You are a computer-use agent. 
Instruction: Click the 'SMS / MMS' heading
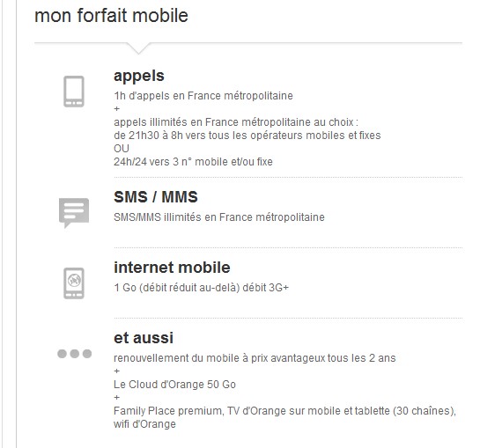pos(156,197)
